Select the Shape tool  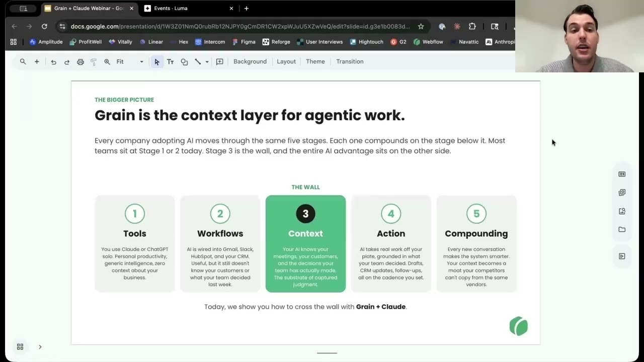coord(184,62)
